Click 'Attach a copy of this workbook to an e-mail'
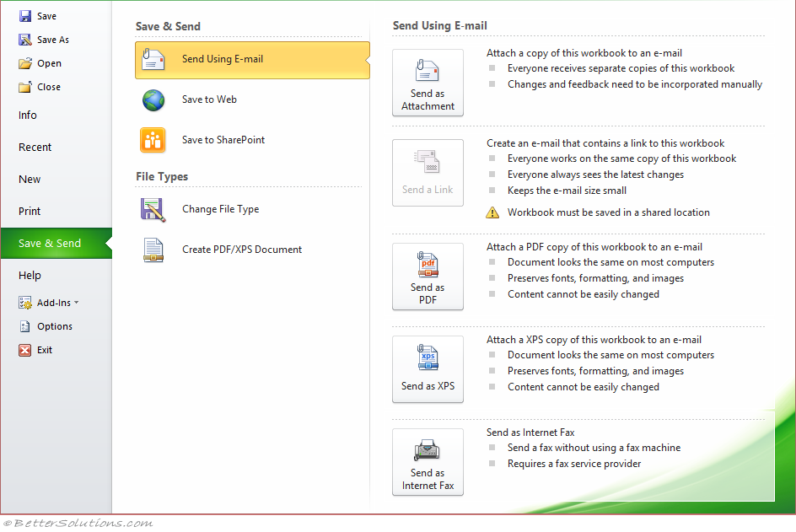Screen dimensions: 796x532 pyautogui.click(x=584, y=53)
